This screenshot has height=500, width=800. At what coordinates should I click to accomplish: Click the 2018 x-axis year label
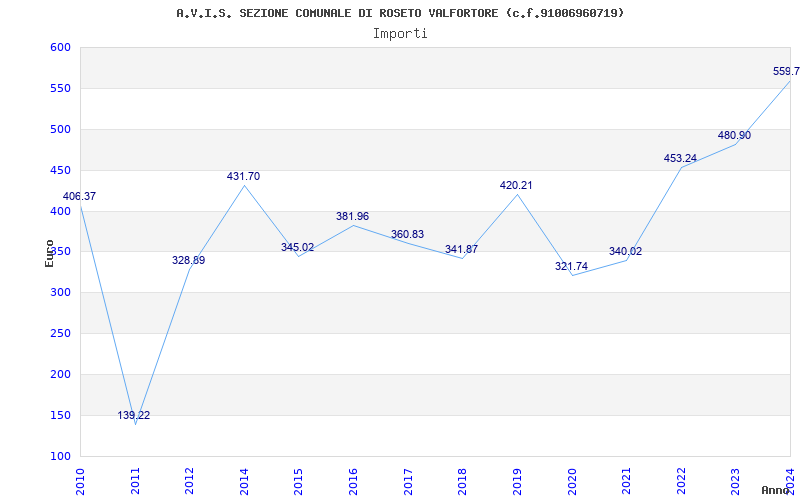click(x=462, y=481)
